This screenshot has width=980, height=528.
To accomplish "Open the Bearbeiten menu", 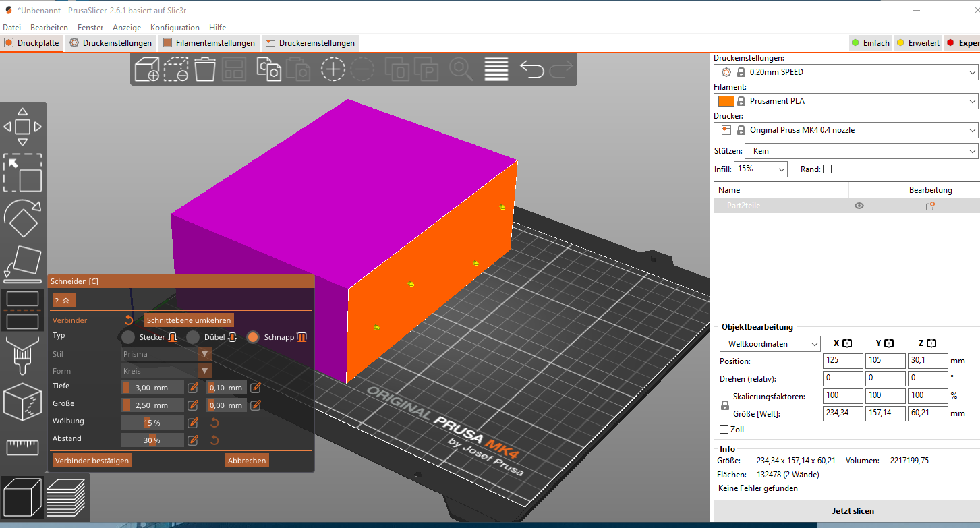I will pyautogui.click(x=49, y=28).
